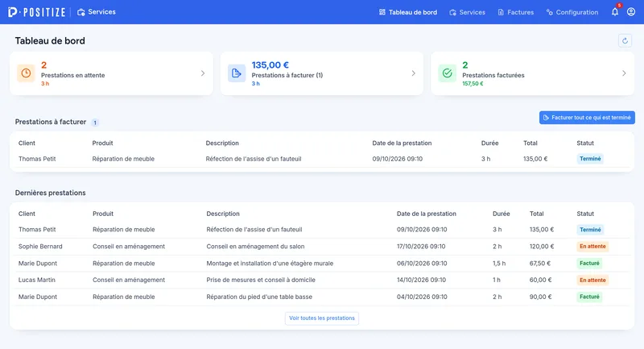Click the date 17/10/2026 09:10
This screenshot has height=349, width=644.
(421, 246)
